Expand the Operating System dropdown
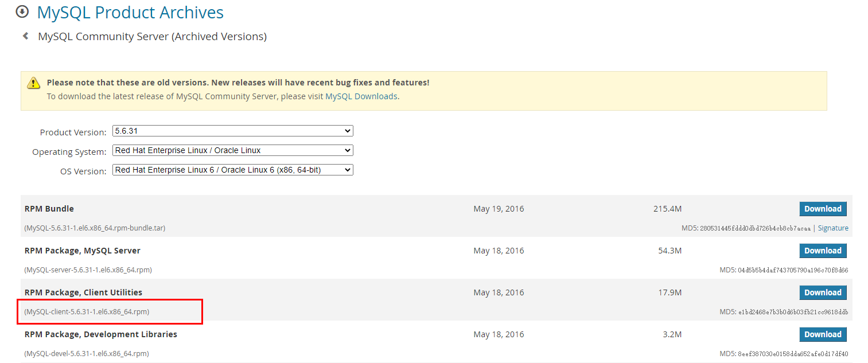868x363 pixels. [x=232, y=151]
